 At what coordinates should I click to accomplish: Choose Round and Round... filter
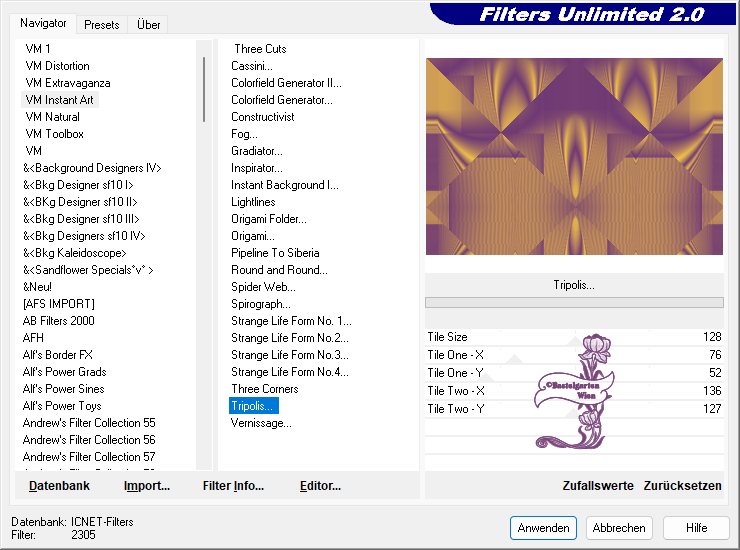click(x=279, y=270)
